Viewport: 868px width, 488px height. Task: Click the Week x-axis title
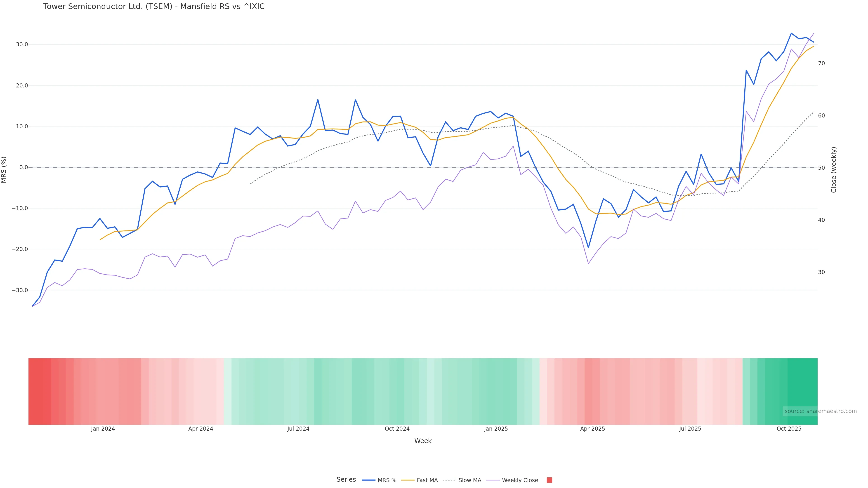(423, 441)
